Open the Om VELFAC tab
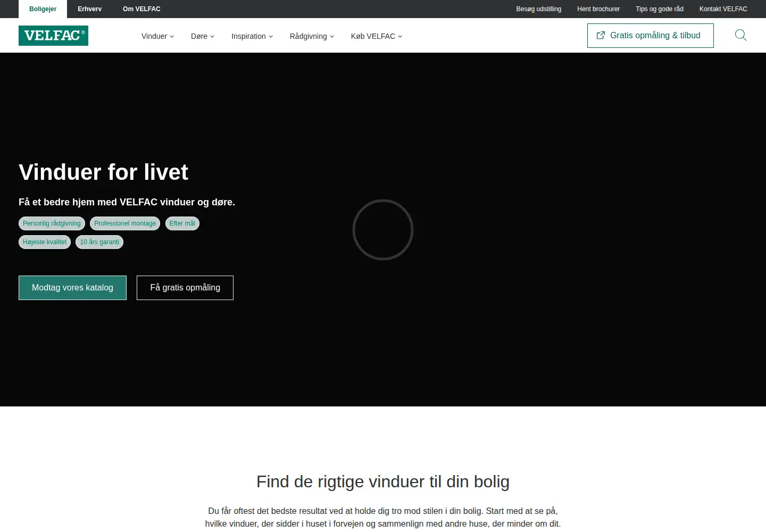766x532 pixels. click(141, 9)
